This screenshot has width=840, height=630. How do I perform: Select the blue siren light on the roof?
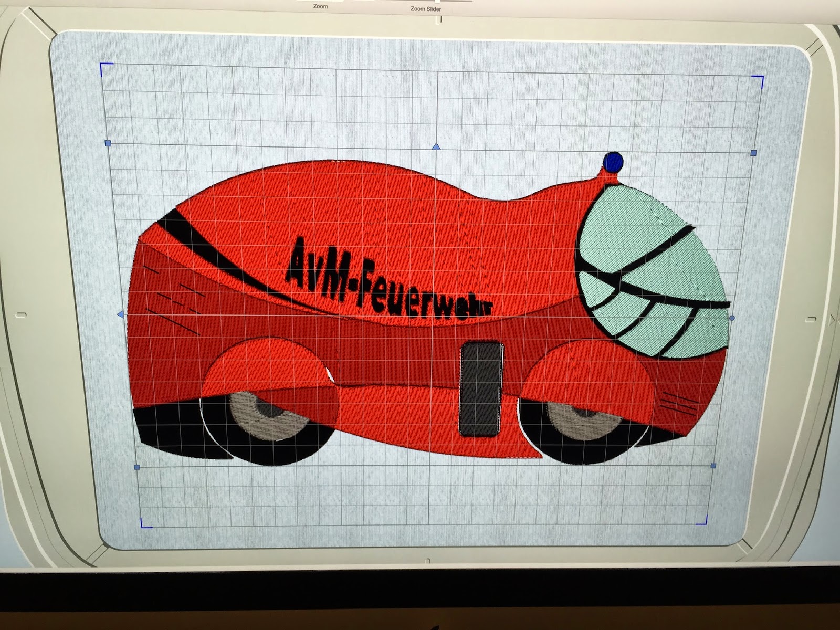click(613, 162)
